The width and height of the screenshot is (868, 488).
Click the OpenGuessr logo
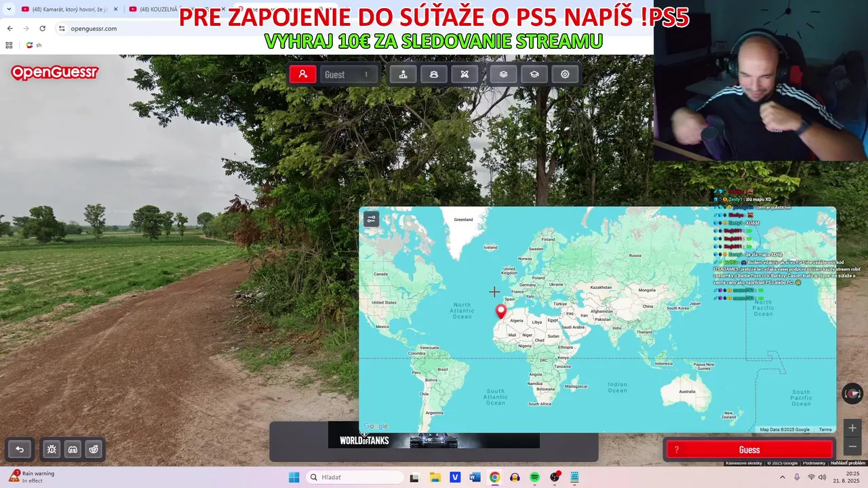click(55, 73)
